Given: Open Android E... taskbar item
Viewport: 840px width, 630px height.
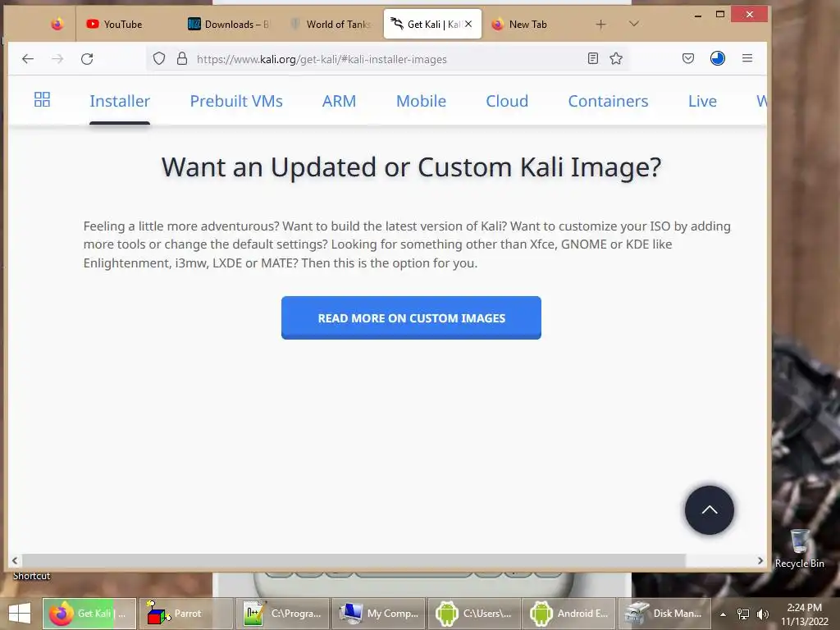Looking at the screenshot, I should 570,614.
